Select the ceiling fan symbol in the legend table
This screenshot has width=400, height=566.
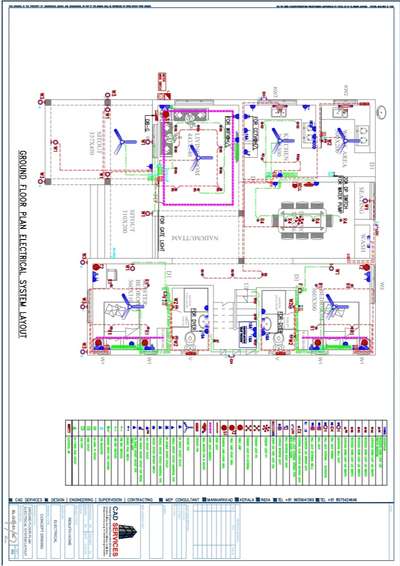187,428
